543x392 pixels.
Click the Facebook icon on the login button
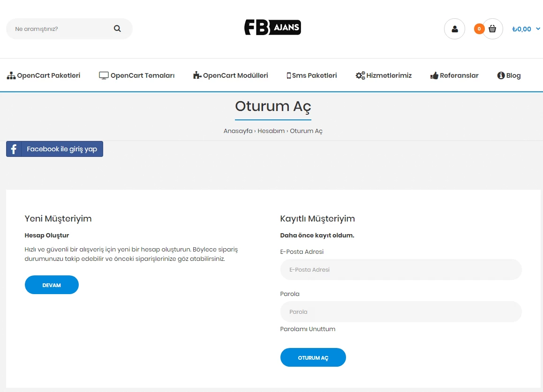click(x=13, y=149)
